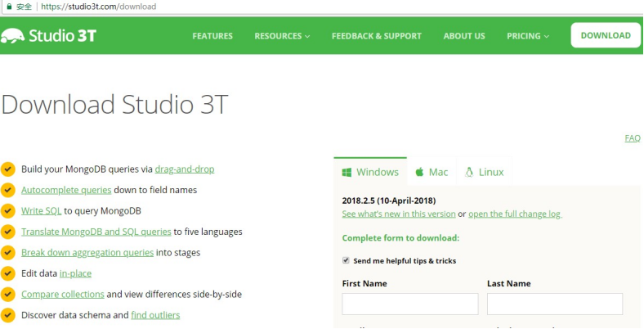Open the Compare collections link
This screenshot has height=329, width=644.
63,295
